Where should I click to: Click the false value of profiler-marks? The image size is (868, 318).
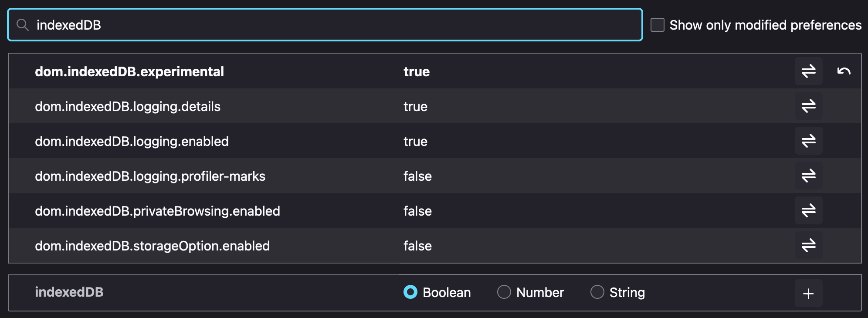click(417, 176)
